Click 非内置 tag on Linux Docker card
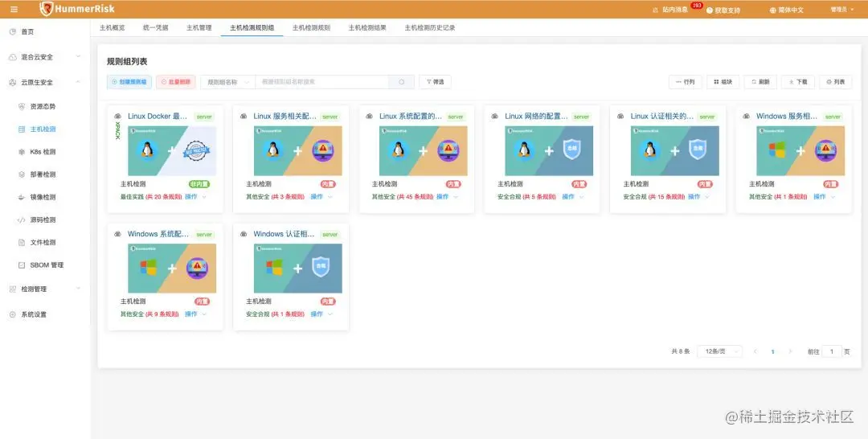Screen dimensions: 868x439 point(199,184)
